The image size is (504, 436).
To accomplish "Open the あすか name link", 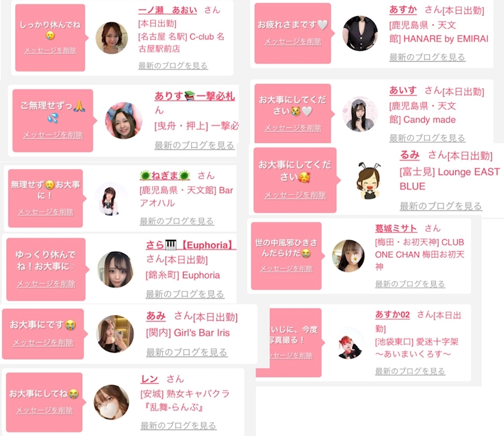I will point(403,10).
